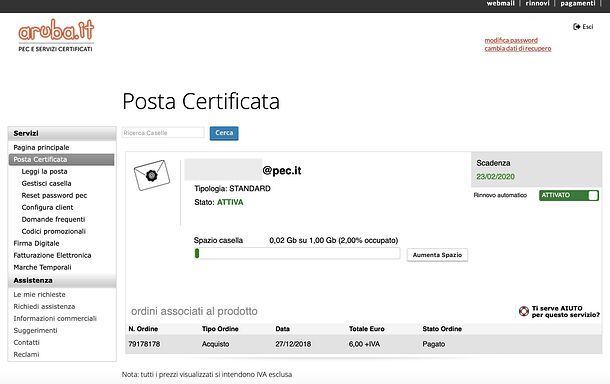Open Richiedi assistenza
Screen dimensions: 610x384
coord(44,307)
